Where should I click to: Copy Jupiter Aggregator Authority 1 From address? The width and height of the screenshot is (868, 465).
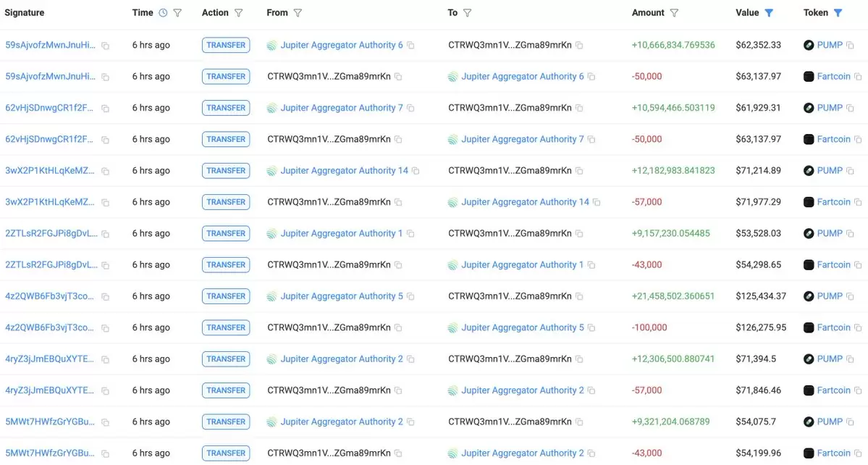[410, 234]
